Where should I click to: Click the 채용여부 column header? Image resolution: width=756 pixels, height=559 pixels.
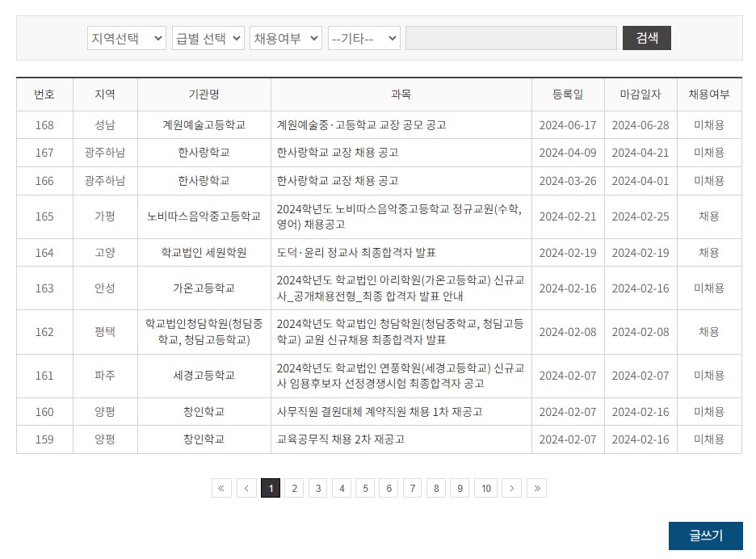[x=709, y=94]
